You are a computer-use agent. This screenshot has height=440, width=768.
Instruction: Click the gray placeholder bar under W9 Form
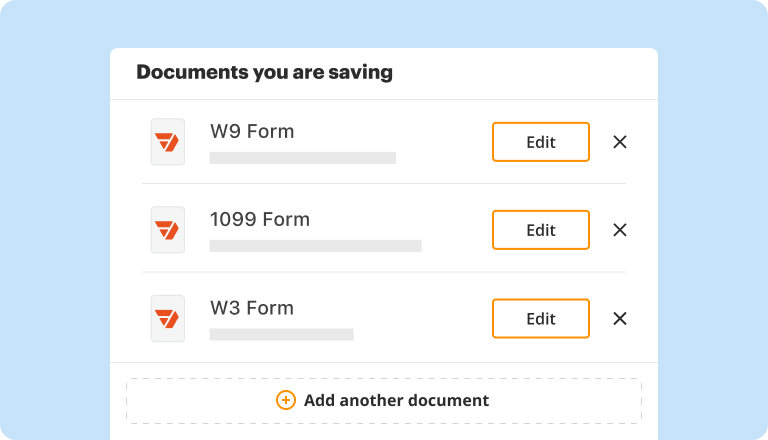[x=302, y=158]
